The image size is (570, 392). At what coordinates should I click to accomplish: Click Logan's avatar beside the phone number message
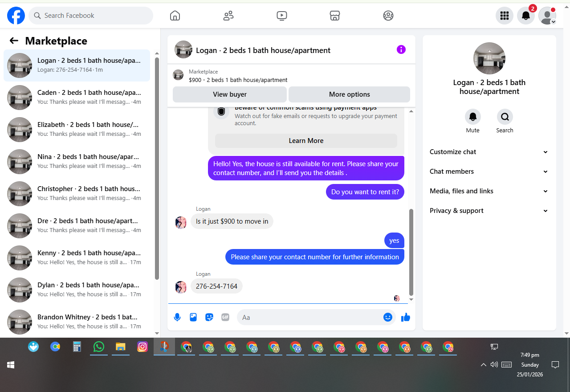pyautogui.click(x=181, y=287)
